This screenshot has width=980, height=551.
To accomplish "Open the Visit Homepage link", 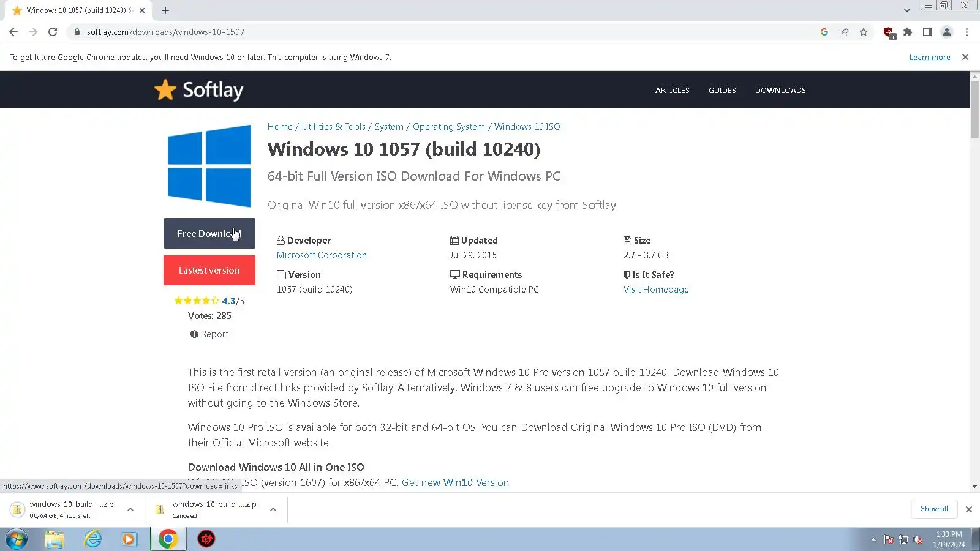I will click(x=656, y=290).
